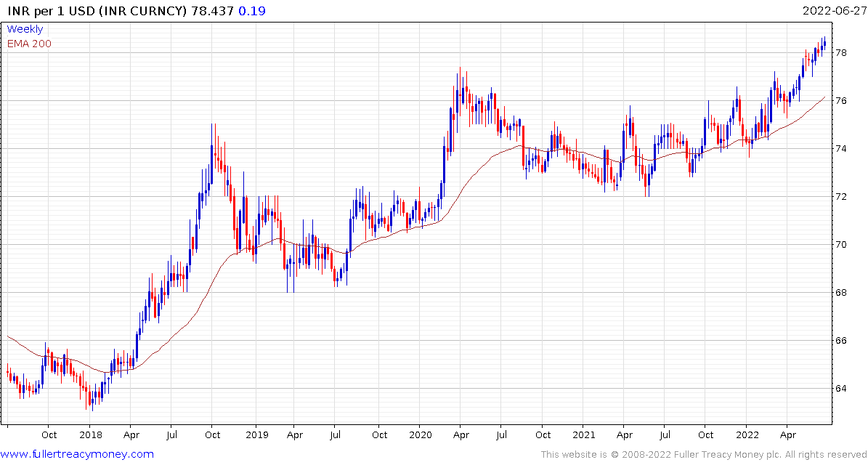The width and height of the screenshot is (868, 465).
Task: Click the 64 price level on axis
Action: (x=841, y=388)
